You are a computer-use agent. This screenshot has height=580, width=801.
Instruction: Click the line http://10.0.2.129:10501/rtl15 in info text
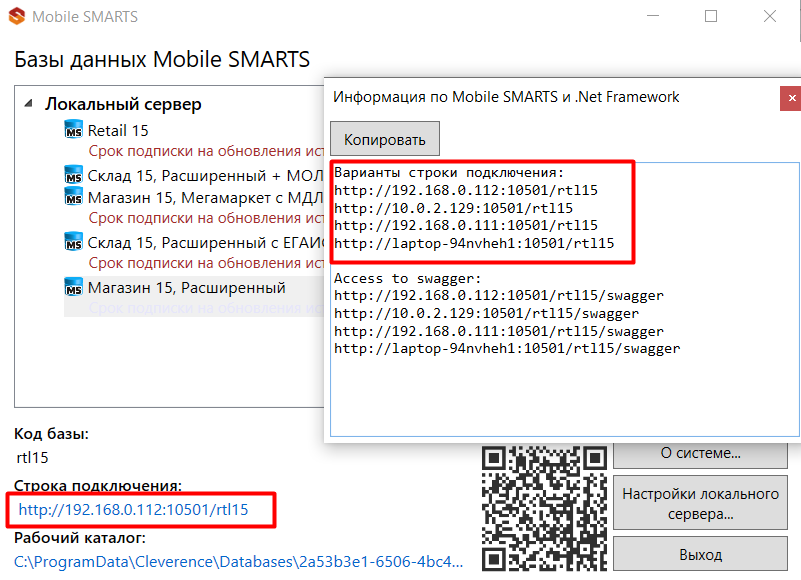(454, 208)
